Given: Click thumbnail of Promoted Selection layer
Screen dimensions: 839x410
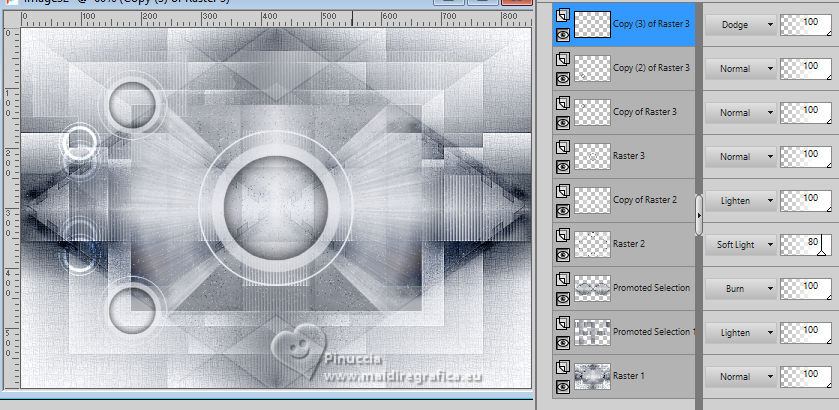Looking at the screenshot, I should pyautogui.click(x=592, y=288).
